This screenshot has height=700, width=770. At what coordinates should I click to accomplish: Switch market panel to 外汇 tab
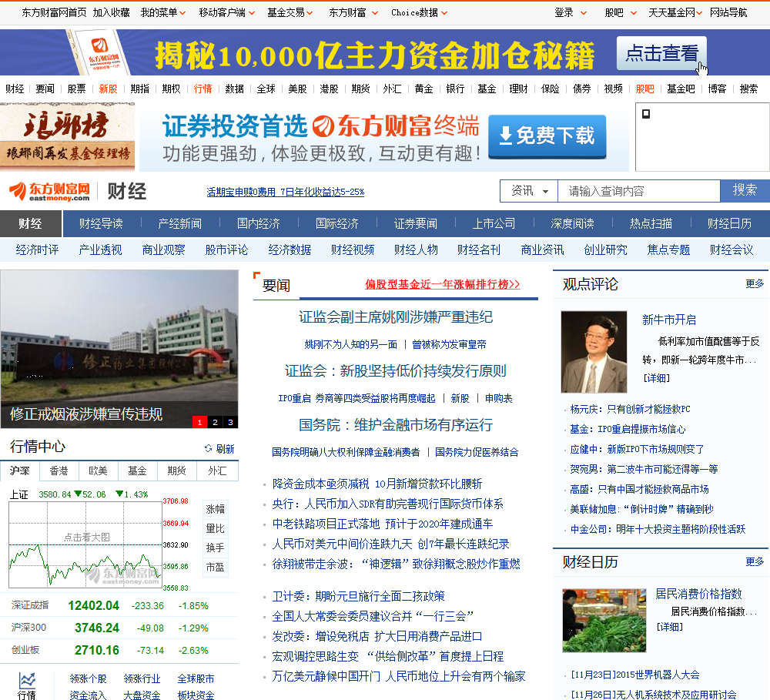tap(217, 471)
